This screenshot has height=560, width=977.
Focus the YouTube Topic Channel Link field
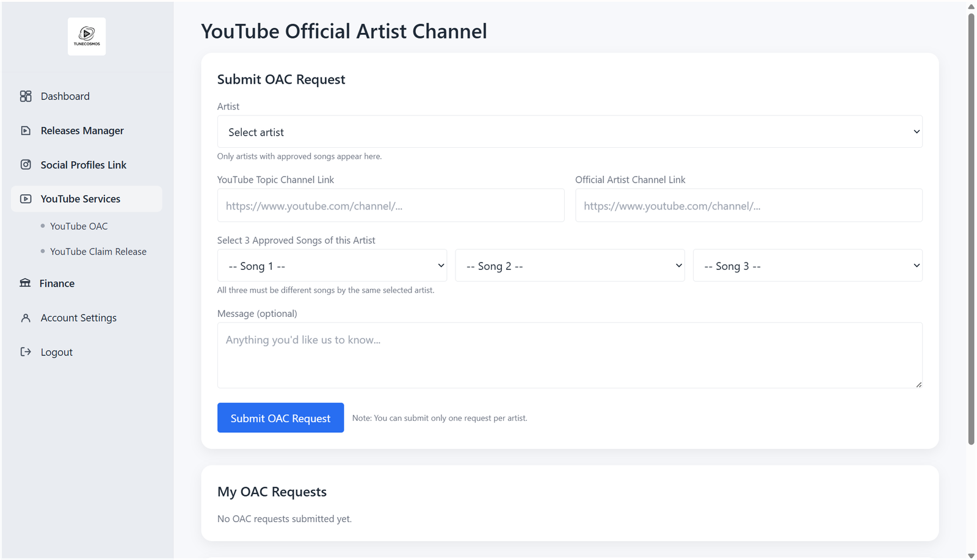click(x=390, y=206)
